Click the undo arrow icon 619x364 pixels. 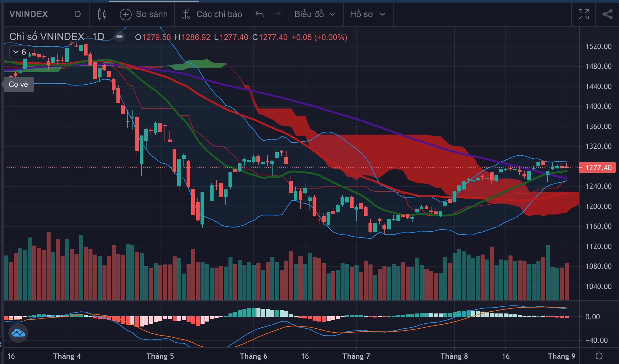[260, 14]
